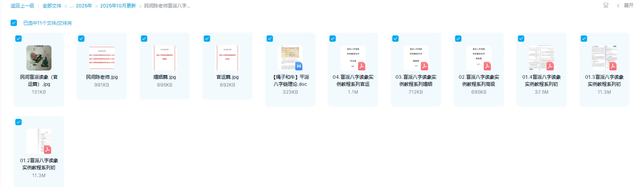The image size is (644, 187).
Task: Click current folder 民间陈老师盲派八字... breadcrumb
Action: coord(167,6)
